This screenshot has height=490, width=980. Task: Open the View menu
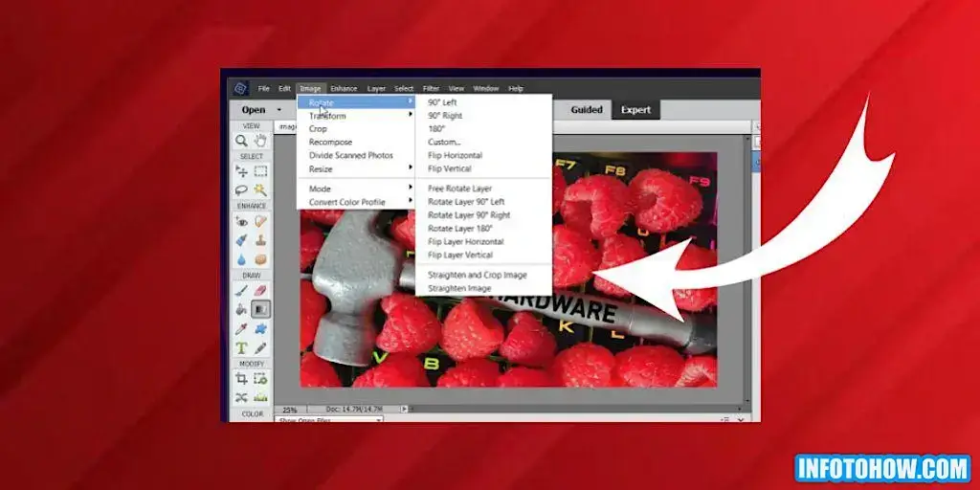457,89
